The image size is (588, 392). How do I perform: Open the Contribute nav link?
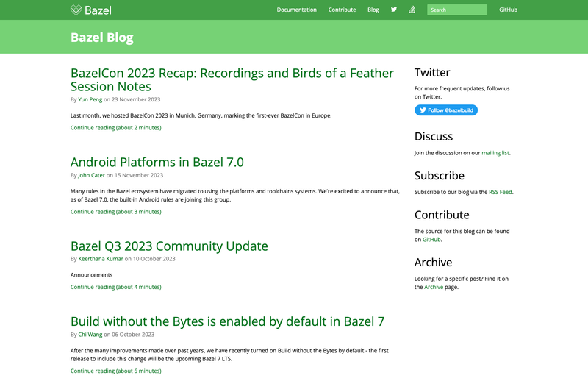point(342,10)
